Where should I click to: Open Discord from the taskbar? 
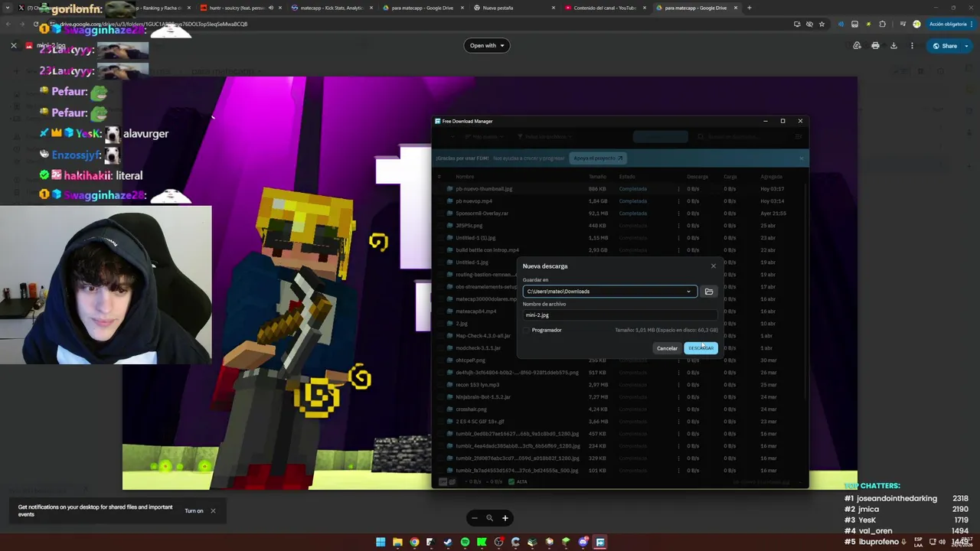pyautogui.click(x=583, y=543)
